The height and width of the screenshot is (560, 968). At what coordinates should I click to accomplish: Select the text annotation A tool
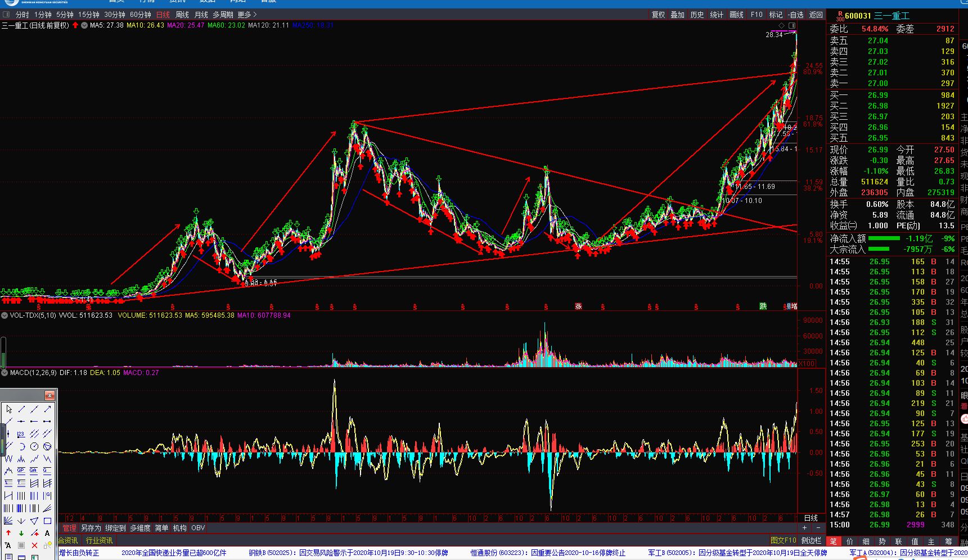[47, 533]
